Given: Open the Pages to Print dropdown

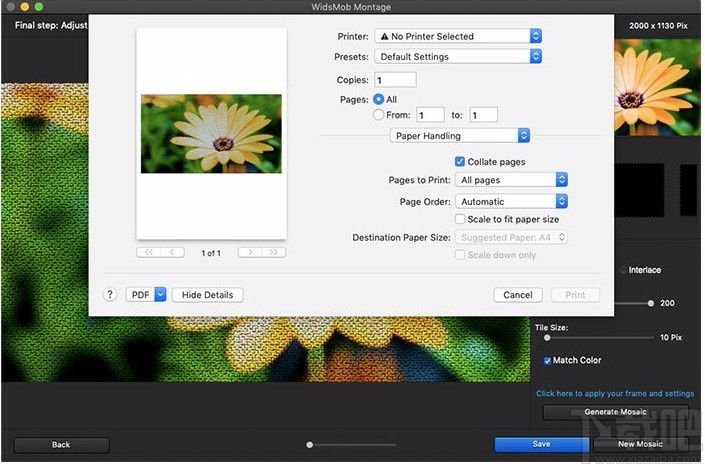Looking at the screenshot, I should tap(511, 180).
